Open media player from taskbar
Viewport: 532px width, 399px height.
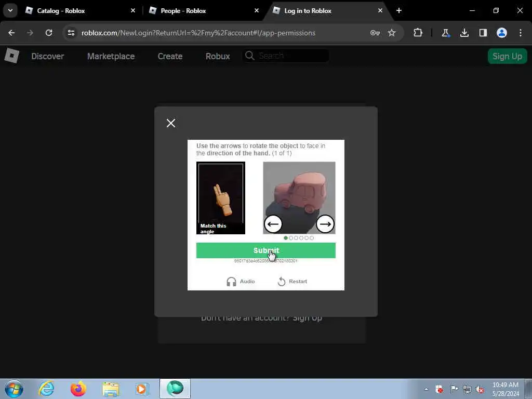click(x=141, y=389)
